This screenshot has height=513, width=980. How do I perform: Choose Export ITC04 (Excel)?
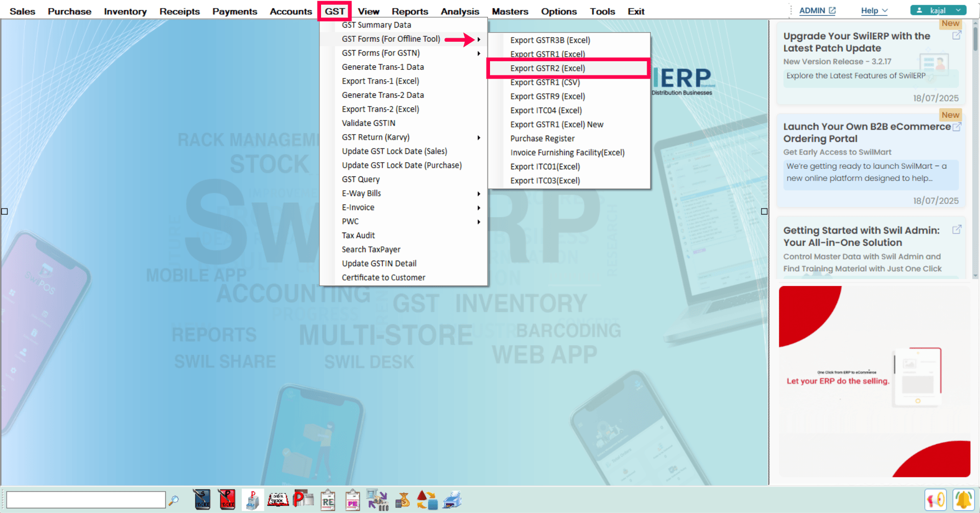click(569, 111)
